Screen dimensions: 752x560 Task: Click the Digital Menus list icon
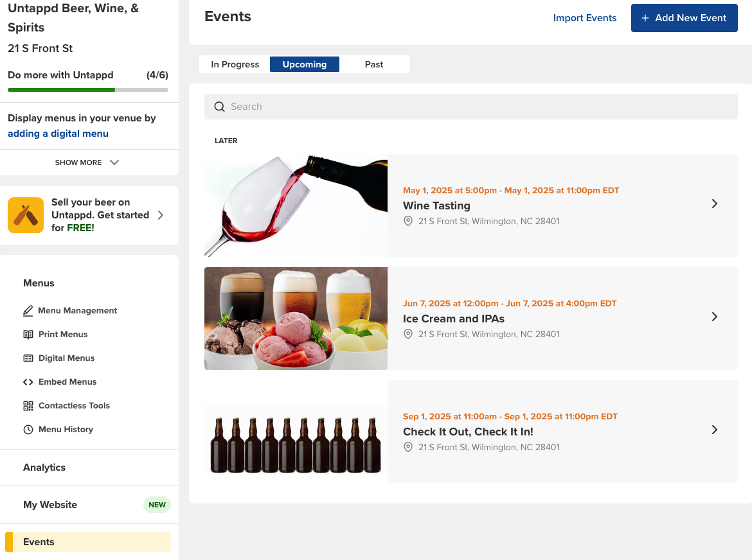(x=28, y=358)
